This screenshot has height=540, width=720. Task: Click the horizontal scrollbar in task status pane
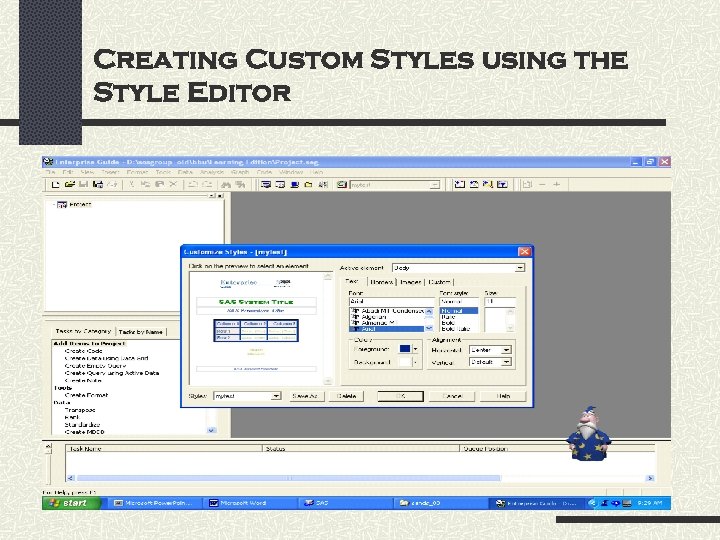pos(289,478)
